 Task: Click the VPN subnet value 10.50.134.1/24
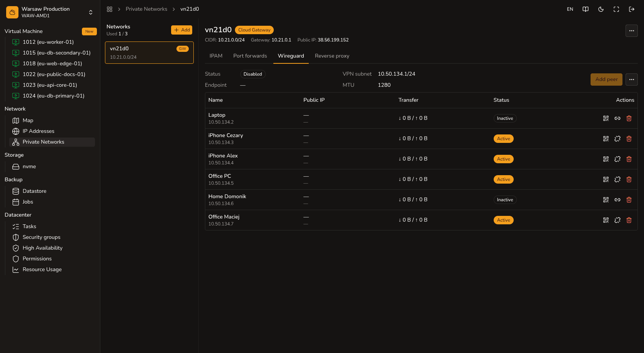(396, 74)
